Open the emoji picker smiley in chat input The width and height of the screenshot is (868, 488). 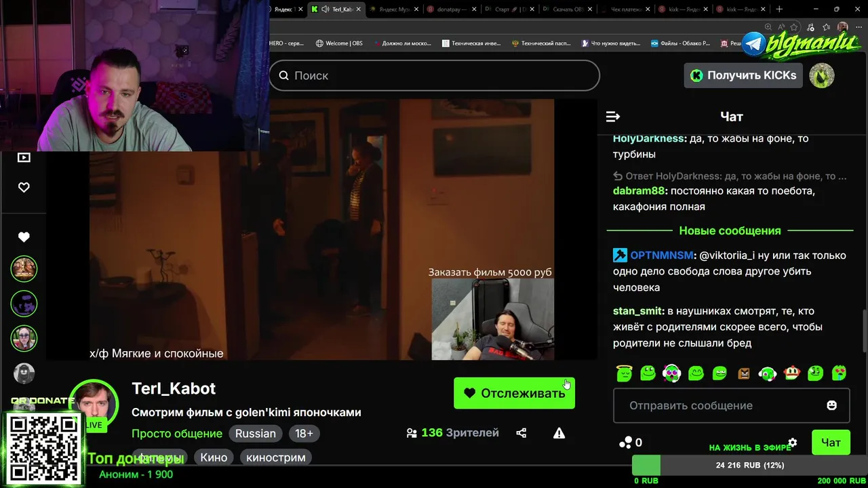click(832, 405)
